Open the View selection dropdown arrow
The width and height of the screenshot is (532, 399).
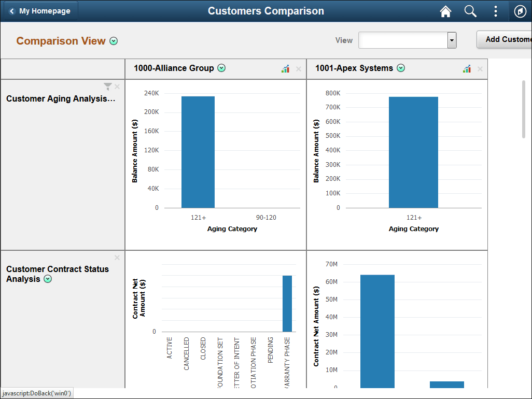pos(451,40)
